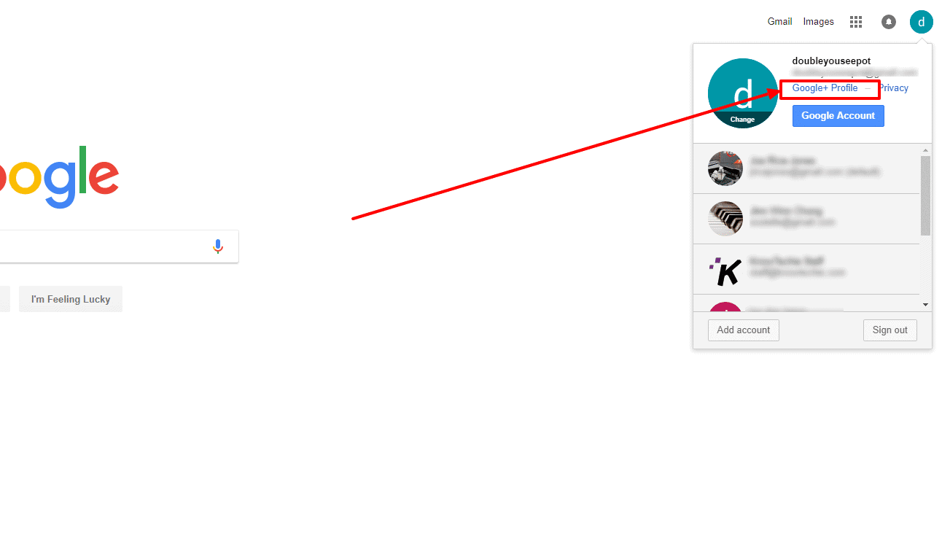Screen dimensions: 942x560
Task: Click the account list scrollbar down arrow
Action: click(x=925, y=305)
